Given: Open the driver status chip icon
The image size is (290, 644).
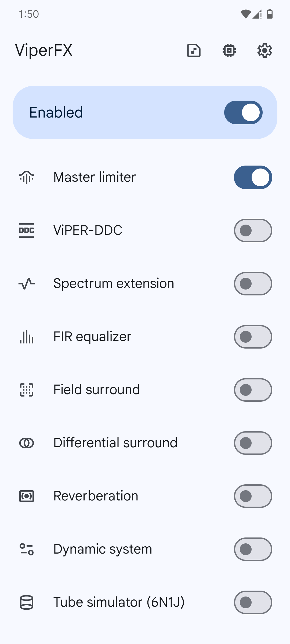Looking at the screenshot, I should click(x=229, y=50).
